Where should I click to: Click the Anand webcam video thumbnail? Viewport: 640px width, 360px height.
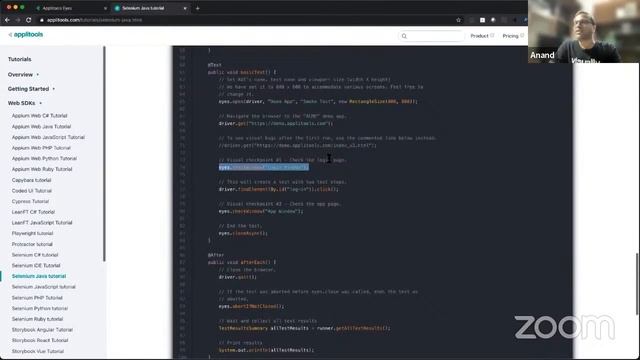click(584, 31)
